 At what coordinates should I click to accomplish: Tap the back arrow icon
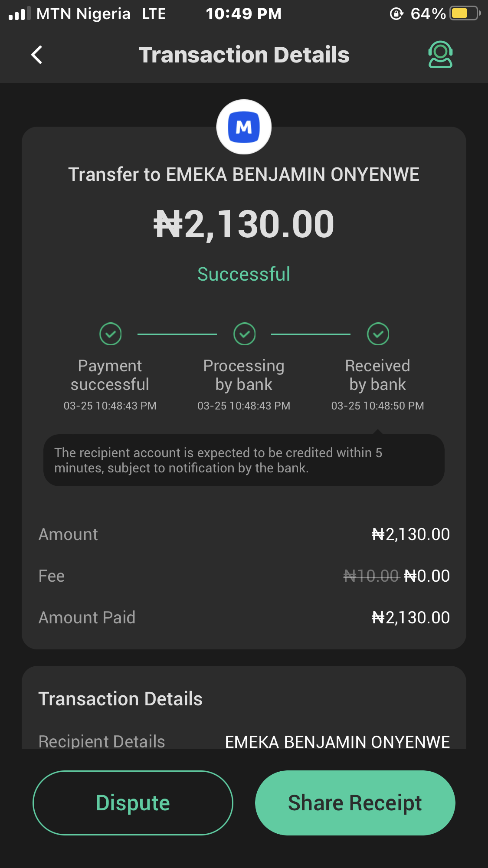37,55
